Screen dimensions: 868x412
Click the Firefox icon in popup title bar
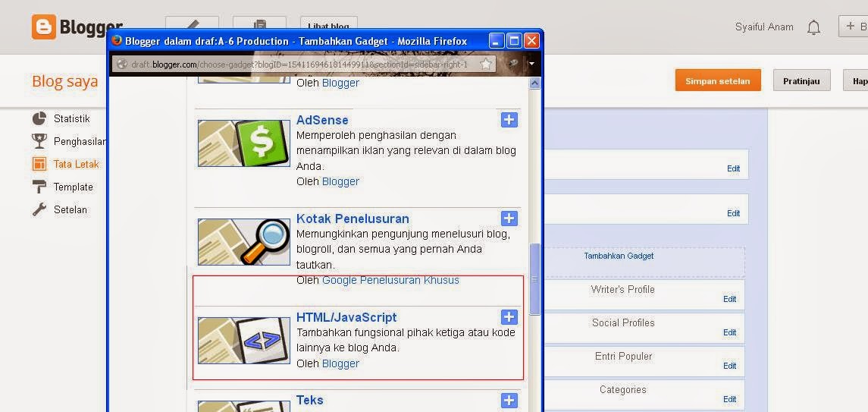click(x=117, y=40)
